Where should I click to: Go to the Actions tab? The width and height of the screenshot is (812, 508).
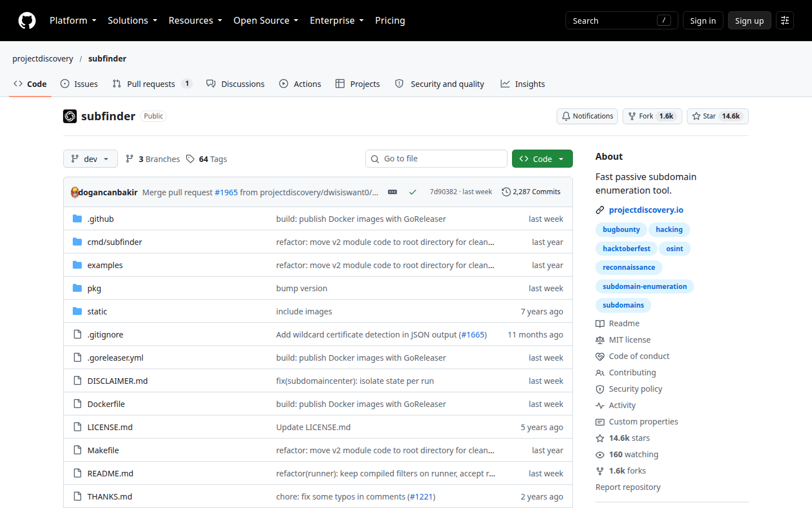click(300, 84)
